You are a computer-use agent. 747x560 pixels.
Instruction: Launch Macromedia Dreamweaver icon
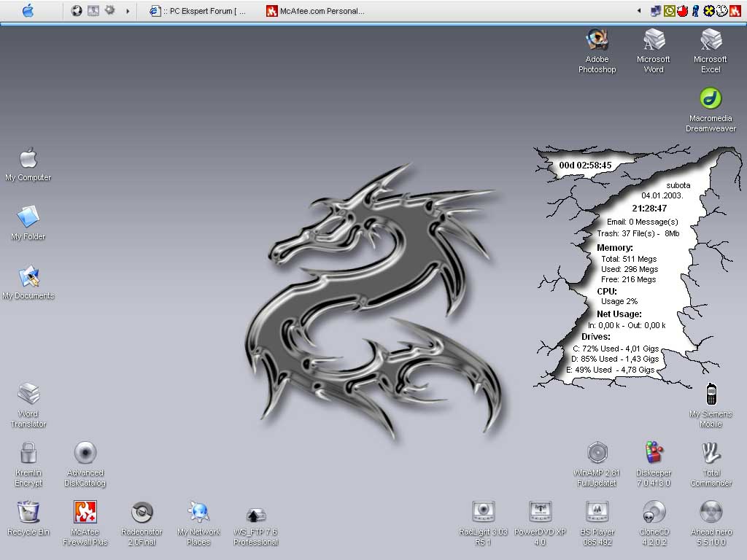point(711,98)
